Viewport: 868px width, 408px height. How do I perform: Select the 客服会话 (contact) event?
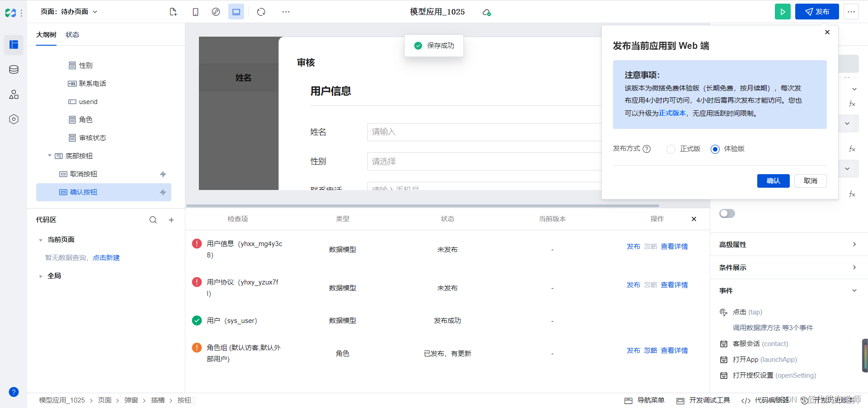tap(760, 344)
